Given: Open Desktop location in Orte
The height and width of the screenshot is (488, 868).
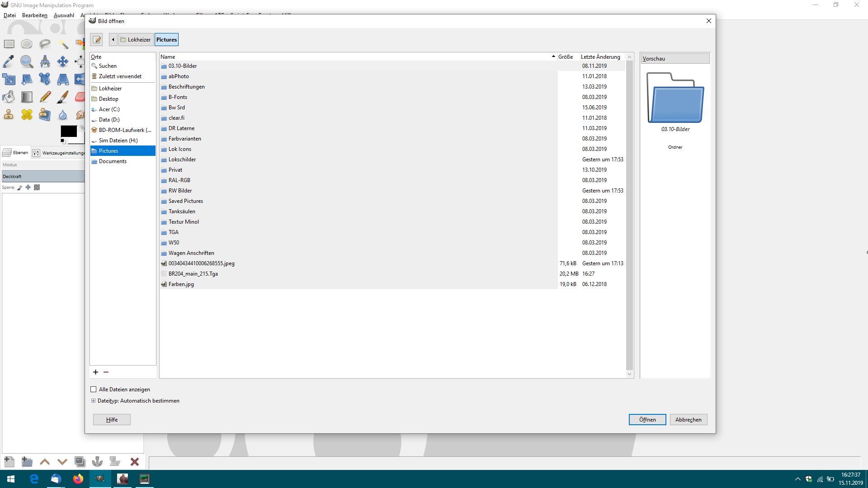Looking at the screenshot, I should point(108,99).
